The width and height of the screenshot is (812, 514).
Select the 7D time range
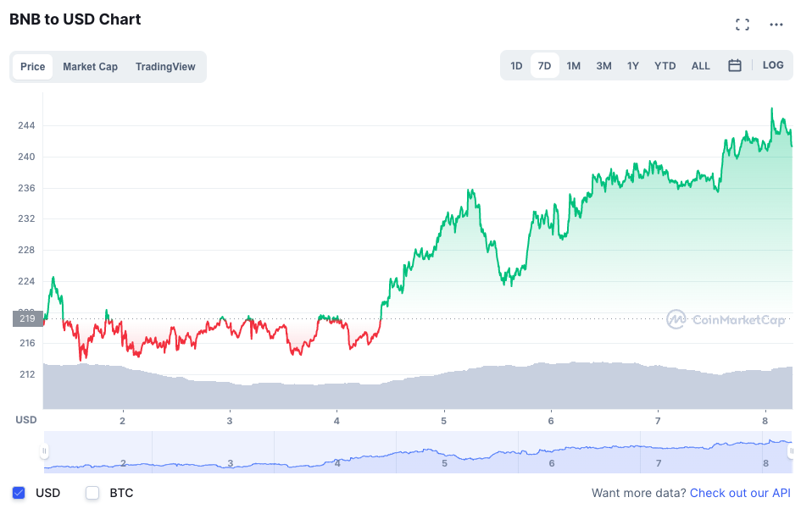[544, 66]
